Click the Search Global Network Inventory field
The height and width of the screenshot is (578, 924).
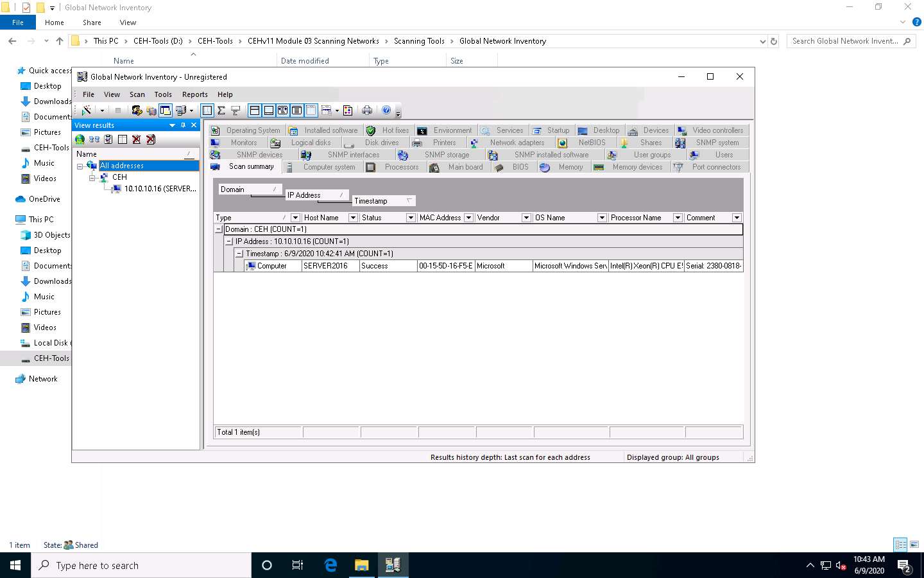[851, 41]
